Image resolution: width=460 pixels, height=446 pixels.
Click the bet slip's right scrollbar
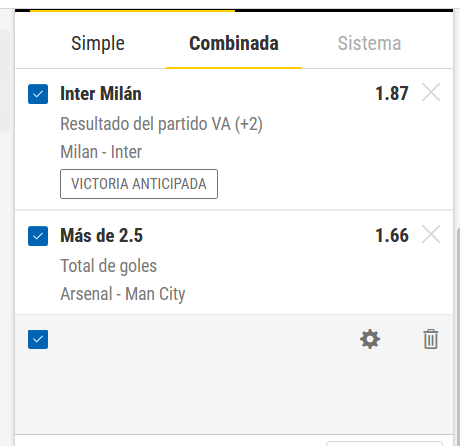[458, 335]
